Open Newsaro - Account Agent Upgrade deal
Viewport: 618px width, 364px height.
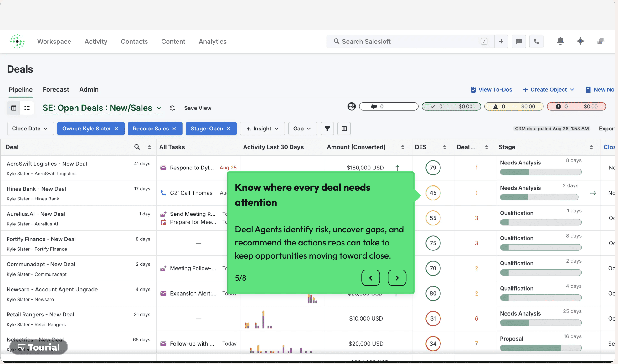(x=52, y=289)
